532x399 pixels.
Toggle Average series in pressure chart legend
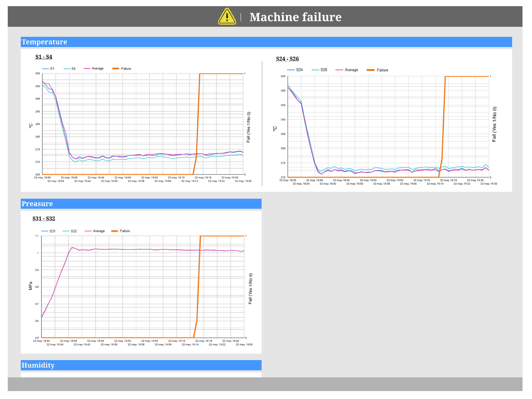pos(99,231)
